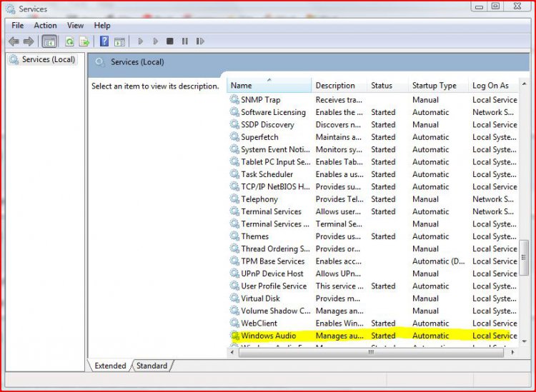This screenshot has width=536, height=392.
Task: Click 'Select an item to view its description' text
Action: (155, 86)
